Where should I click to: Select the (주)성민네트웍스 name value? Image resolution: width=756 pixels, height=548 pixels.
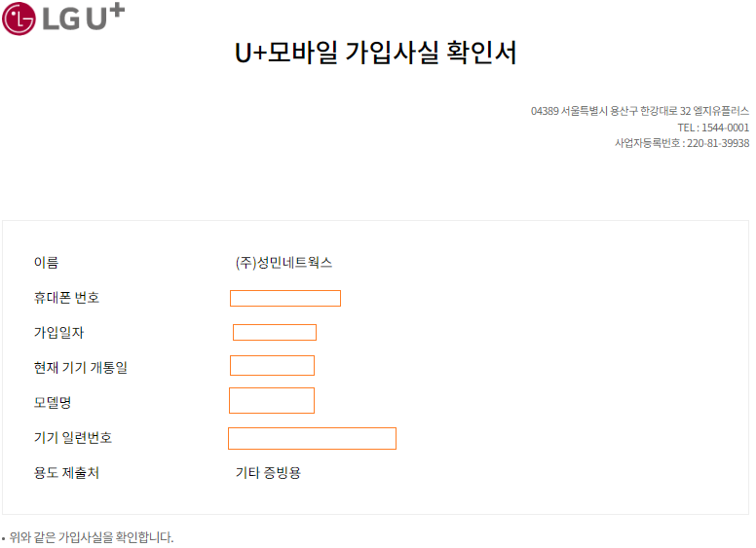pyautogui.click(x=283, y=263)
